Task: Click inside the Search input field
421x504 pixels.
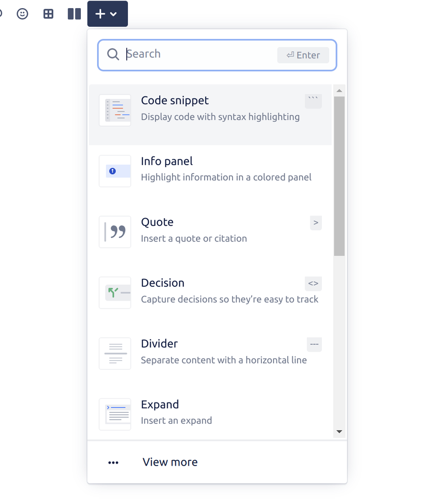Action: pos(192,54)
